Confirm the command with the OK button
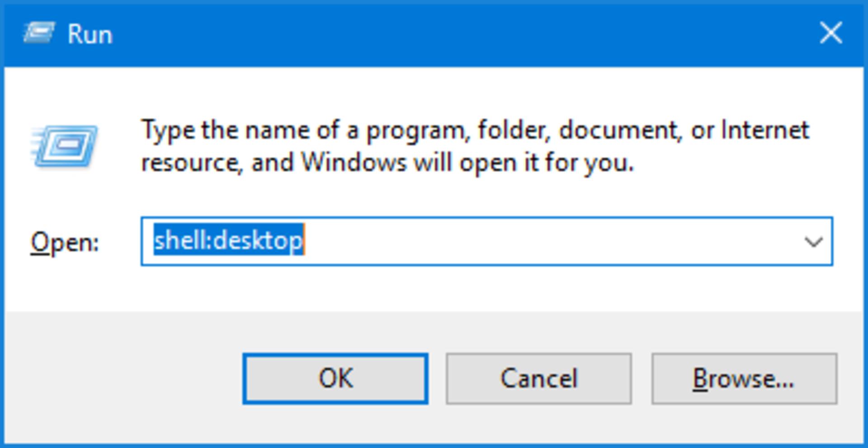This screenshot has height=448, width=868. click(335, 378)
